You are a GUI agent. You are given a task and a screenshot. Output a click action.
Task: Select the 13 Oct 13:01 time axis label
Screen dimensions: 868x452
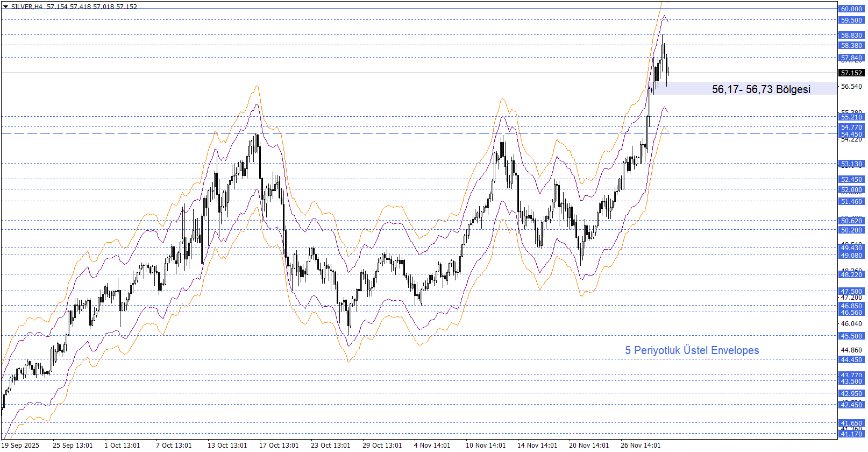click(227, 445)
